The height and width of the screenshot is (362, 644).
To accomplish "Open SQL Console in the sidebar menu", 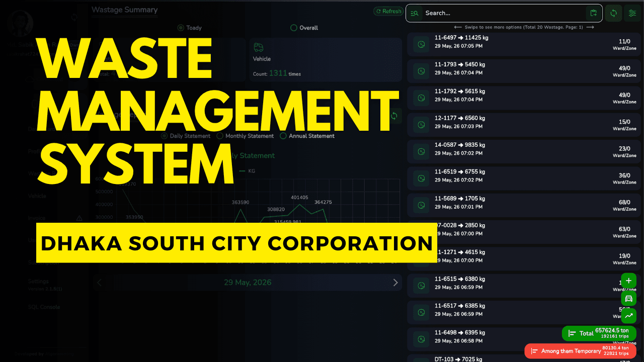I will [44, 307].
